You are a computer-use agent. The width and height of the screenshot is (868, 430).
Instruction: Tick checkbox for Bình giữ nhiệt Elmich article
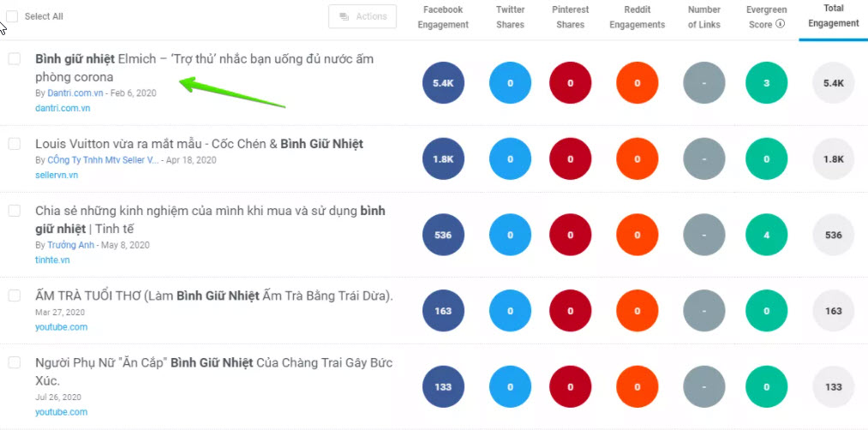tap(15, 59)
